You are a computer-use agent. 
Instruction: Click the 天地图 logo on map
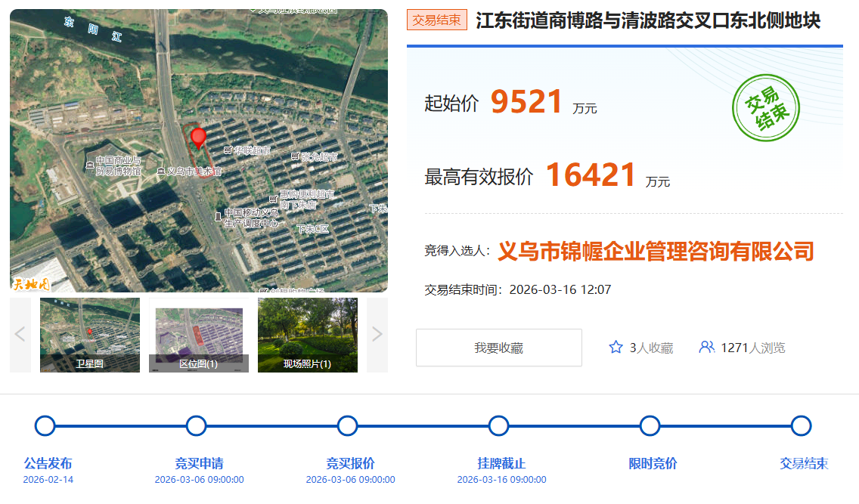tap(31, 284)
